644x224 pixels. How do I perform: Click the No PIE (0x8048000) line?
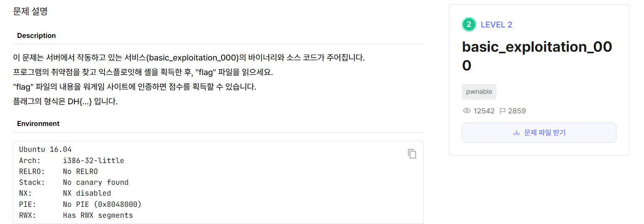click(80, 204)
